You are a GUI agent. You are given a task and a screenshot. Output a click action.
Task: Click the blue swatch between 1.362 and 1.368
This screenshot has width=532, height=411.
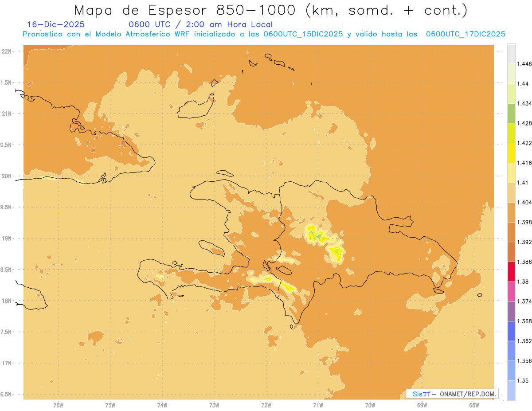click(511, 331)
